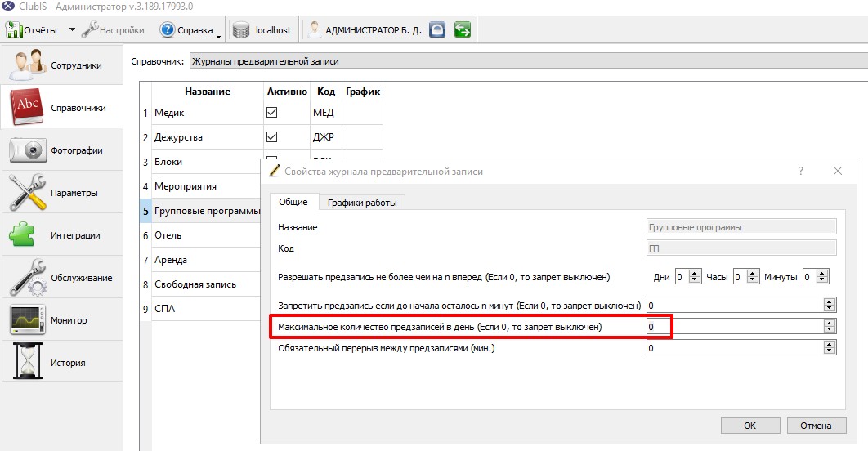Expand the Отчёты dropdown arrow
868x451 pixels.
(72, 29)
